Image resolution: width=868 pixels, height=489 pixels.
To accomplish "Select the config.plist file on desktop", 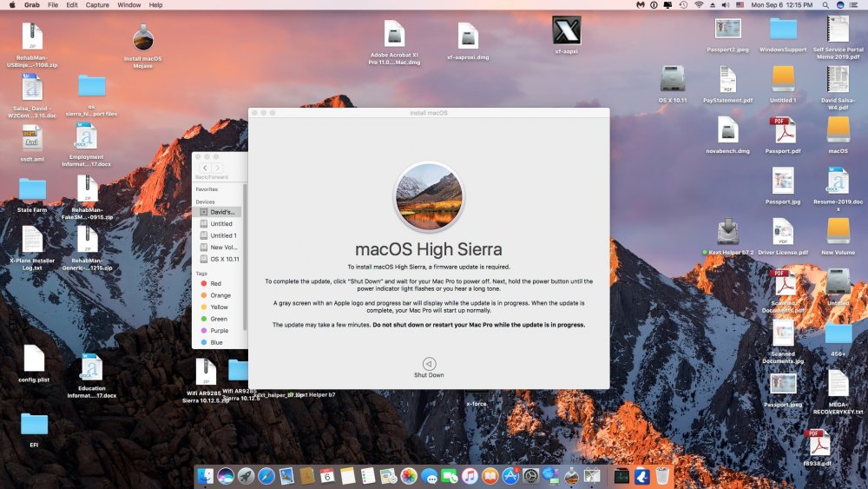I will click(x=34, y=359).
